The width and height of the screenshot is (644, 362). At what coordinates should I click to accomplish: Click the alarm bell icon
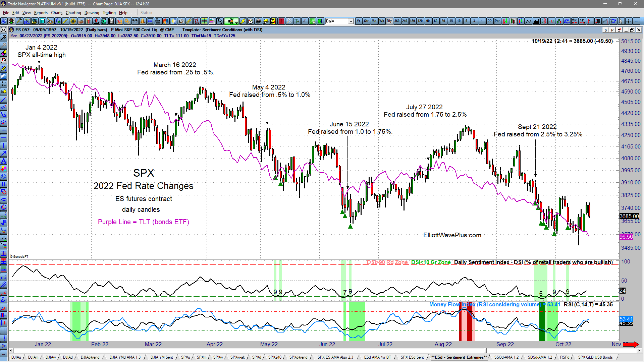point(143,21)
